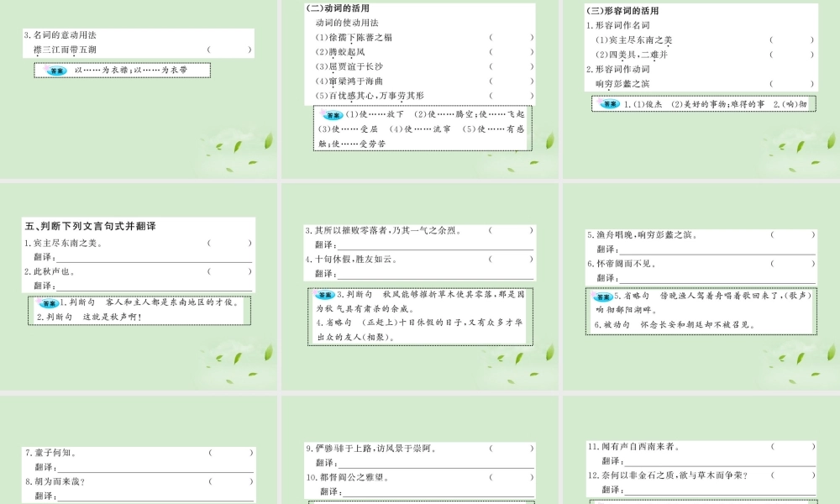Image resolution: width=840 pixels, height=504 pixels.
Task: Click the sentence 2.此秋声也。
Action: click(x=50, y=271)
